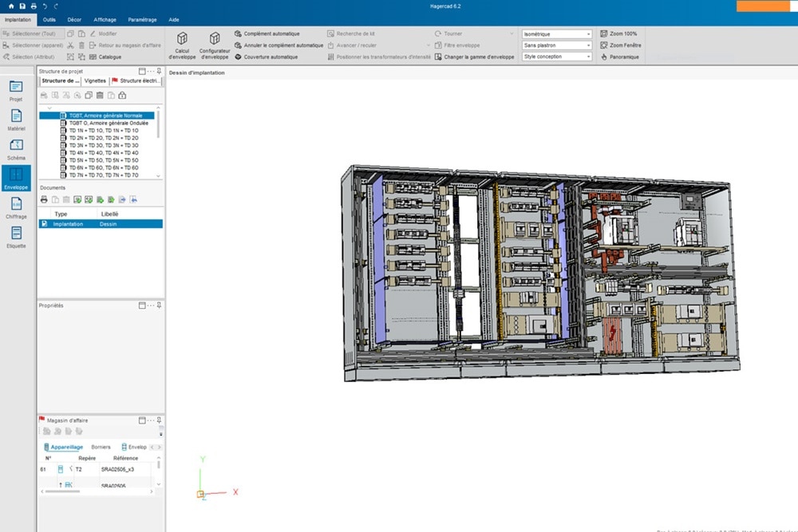
Task: Click the Zoom Fenêtre tool
Action: [x=626, y=45]
